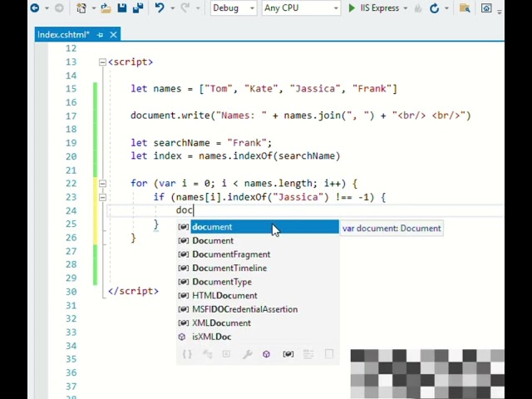532x399 pixels.
Task: Click the "Jassica" string on line 23
Action: coord(298,197)
